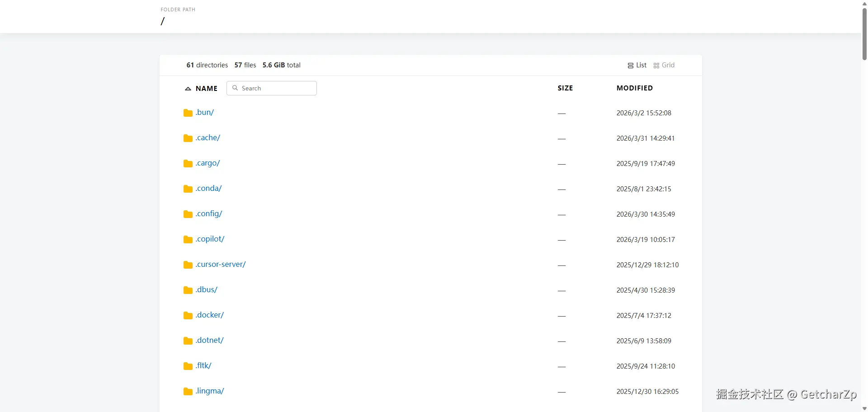Viewport: 868px width, 412px height.
Task: Click modified date 2026/3/30 14:35:49
Action: click(646, 214)
